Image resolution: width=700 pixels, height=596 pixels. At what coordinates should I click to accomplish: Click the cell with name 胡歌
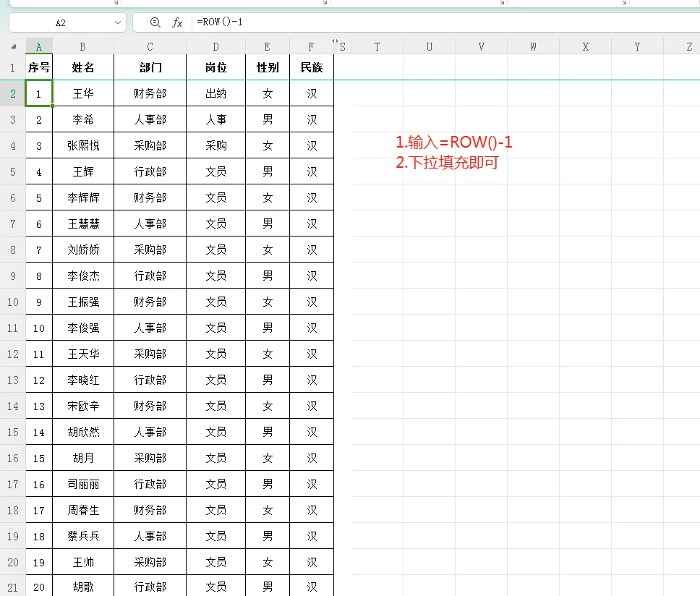(83, 587)
